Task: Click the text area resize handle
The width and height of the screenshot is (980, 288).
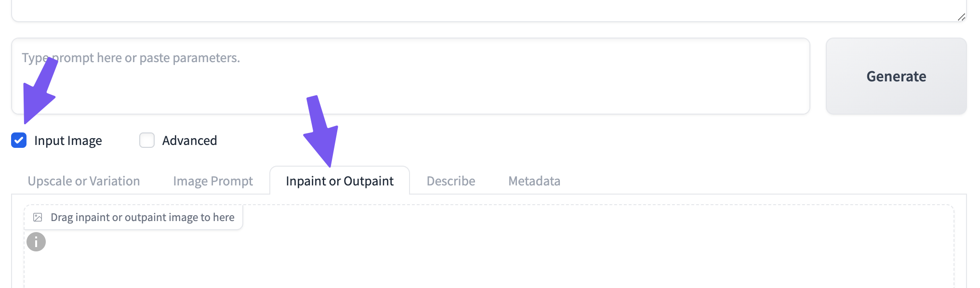Action: coord(961,17)
